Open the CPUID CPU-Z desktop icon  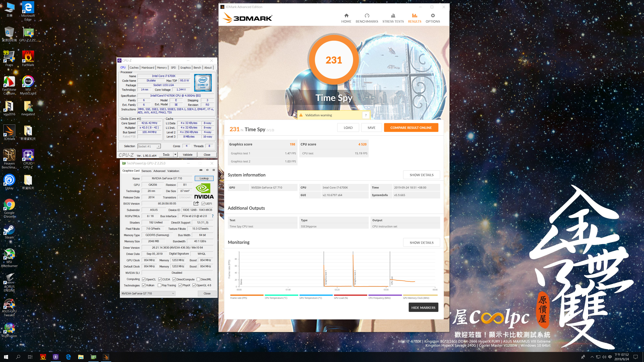coord(28,159)
